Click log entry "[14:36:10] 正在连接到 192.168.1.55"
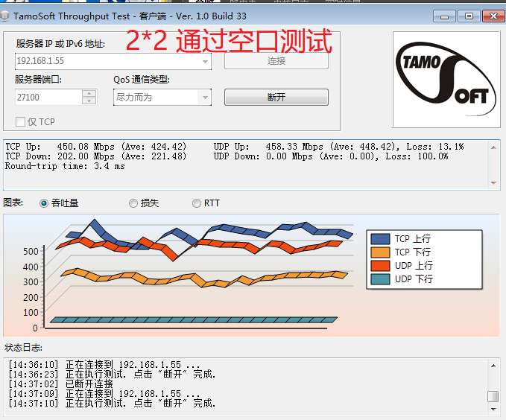 pos(104,365)
